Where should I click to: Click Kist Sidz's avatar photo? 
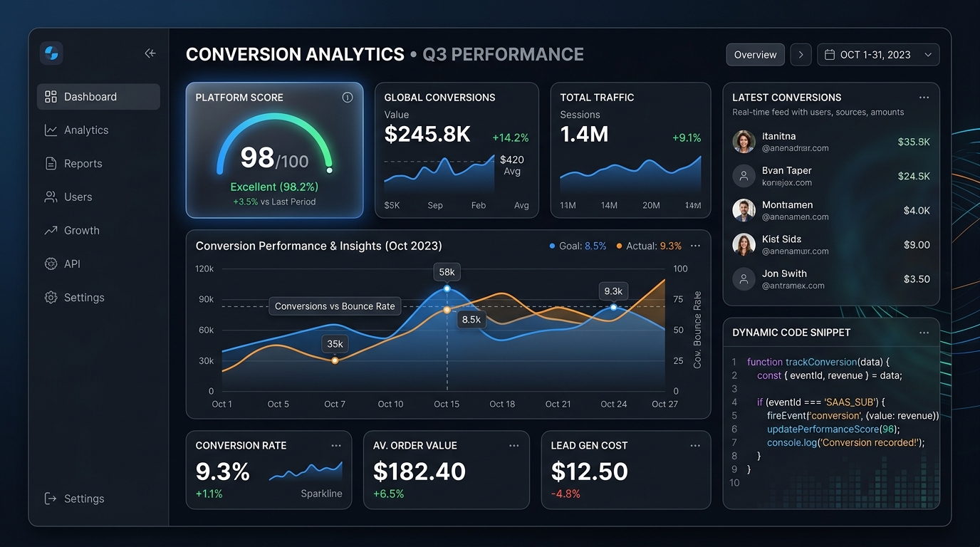744,244
